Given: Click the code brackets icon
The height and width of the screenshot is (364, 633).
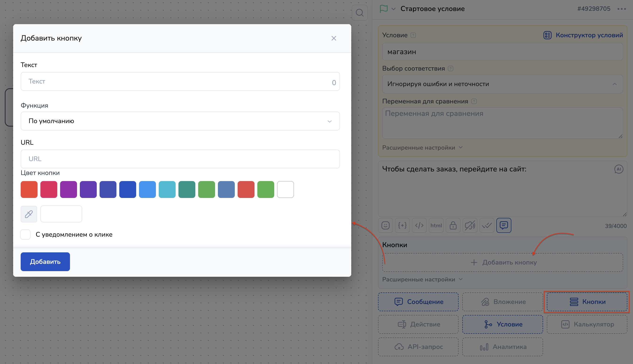Looking at the screenshot, I should [419, 225].
